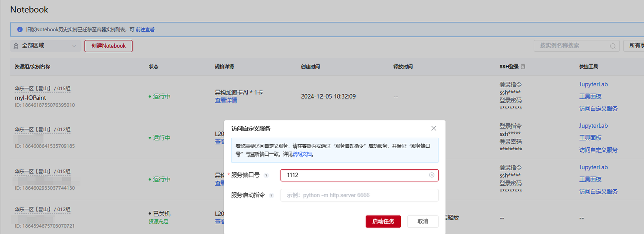Image resolution: width=644 pixels, height=234 pixels.
Task: Click the blue info icon in the notice banner
Action: coord(20,30)
